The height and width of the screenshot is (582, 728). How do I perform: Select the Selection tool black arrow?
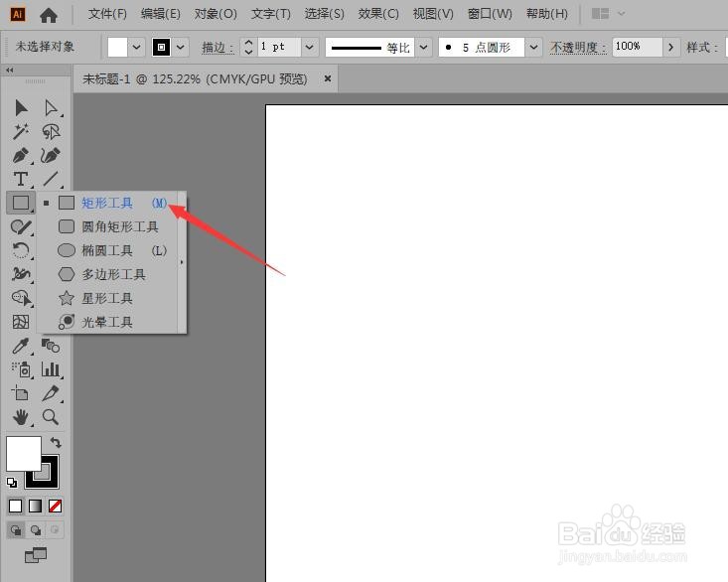pyautogui.click(x=21, y=107)
